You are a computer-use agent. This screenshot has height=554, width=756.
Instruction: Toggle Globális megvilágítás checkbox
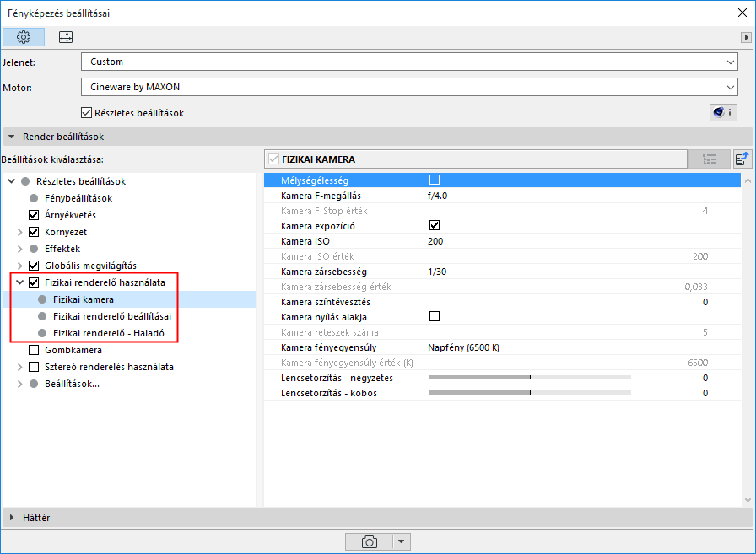click(34, 266)
